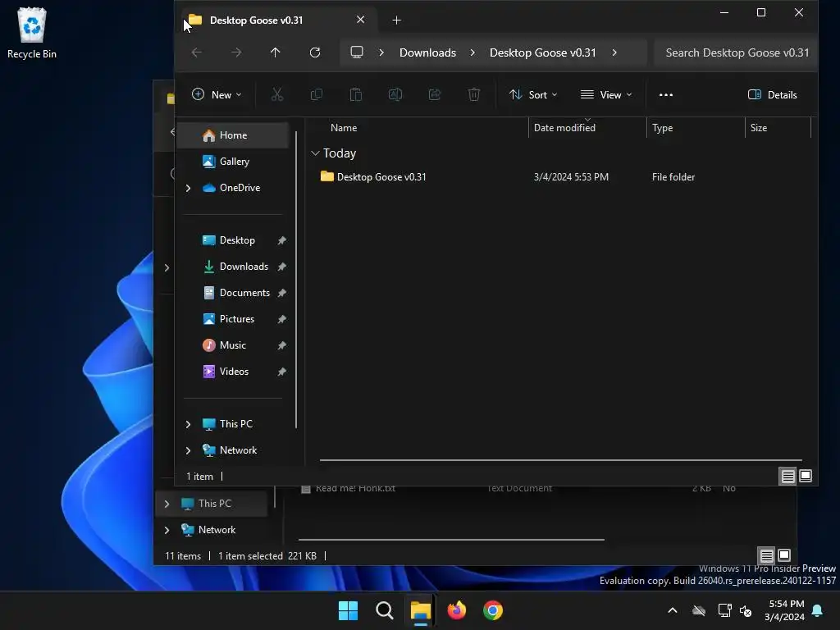Click Downloads in the address breadcrumb
Viewport: 840px width, 630px height.
pos(427,52)
